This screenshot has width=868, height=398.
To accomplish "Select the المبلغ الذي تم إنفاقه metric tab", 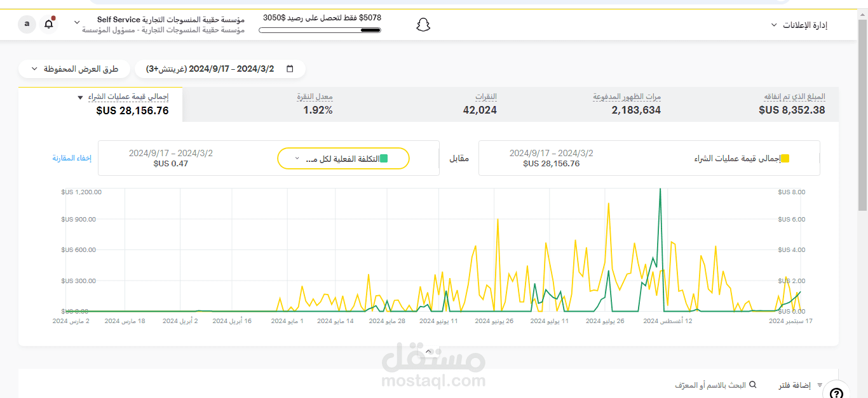I will tap(794, 96).
